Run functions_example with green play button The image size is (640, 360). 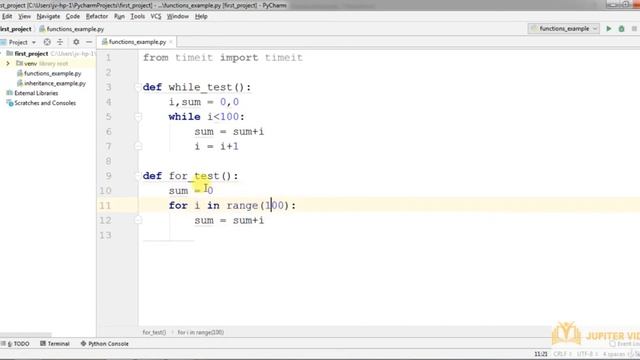click(609, 29)
